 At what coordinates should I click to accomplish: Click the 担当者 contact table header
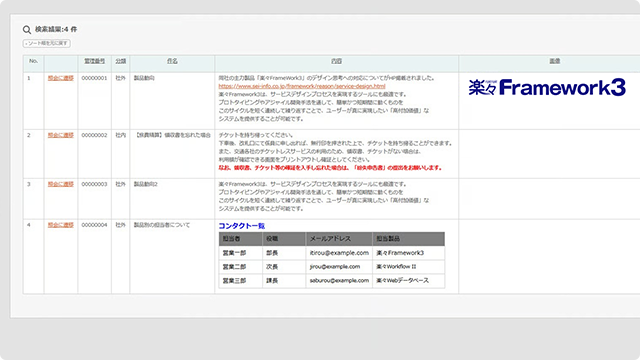241,239
